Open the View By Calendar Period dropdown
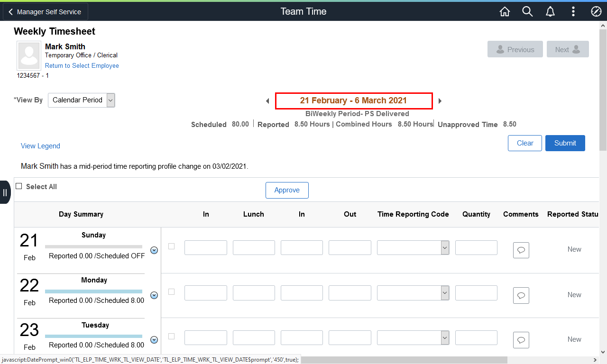This screenshot has height=364, width=607. (82, 100)
